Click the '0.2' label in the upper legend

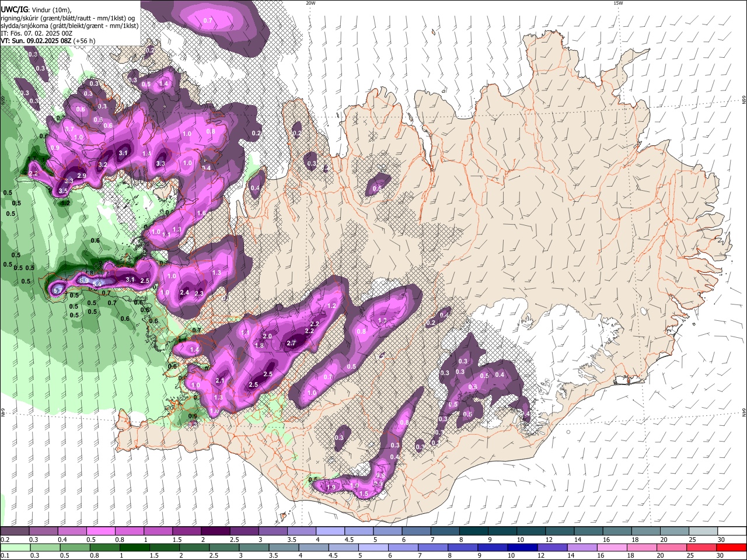[x=5, y=540]
